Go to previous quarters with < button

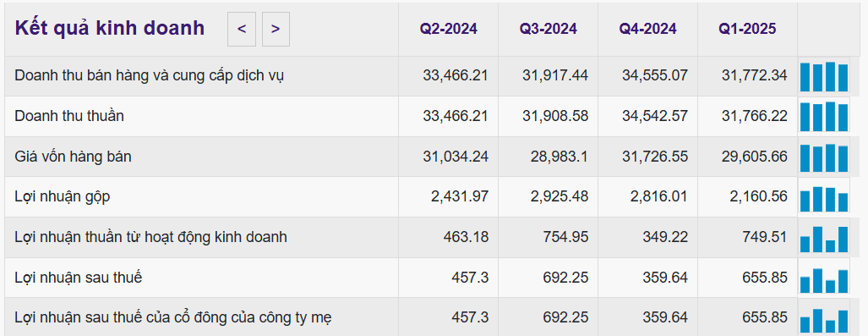point(242,29)
